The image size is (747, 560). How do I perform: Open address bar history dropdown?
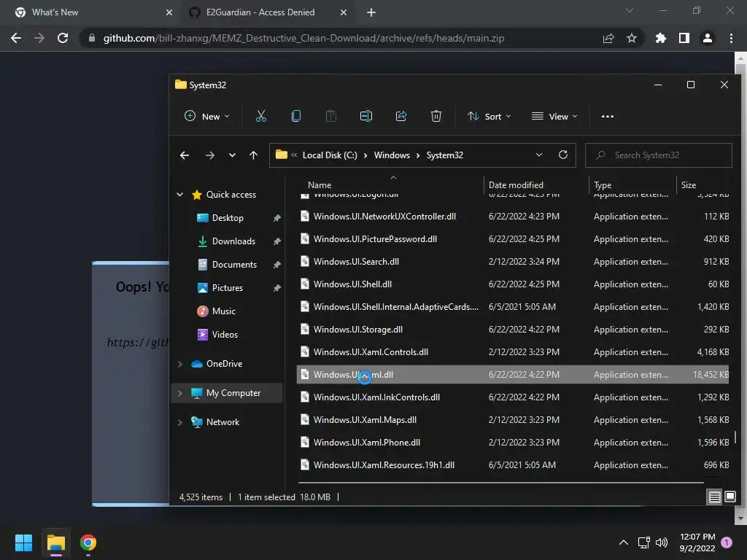click(x=539, y=155)
